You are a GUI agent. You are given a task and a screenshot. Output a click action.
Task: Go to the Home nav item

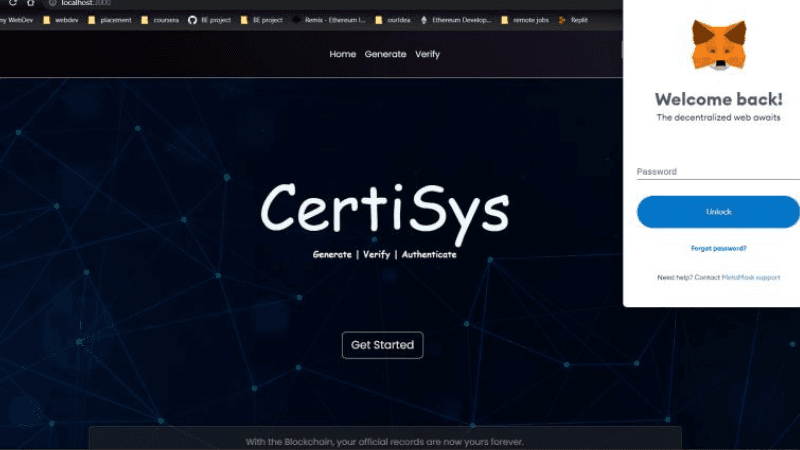pos(342,54)
